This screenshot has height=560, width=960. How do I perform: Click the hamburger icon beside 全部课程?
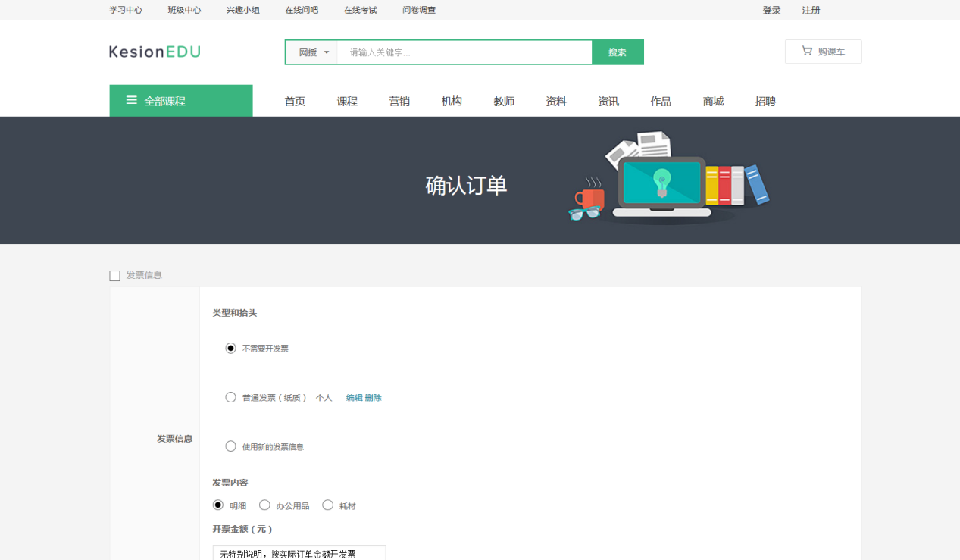tap(131, 100)
